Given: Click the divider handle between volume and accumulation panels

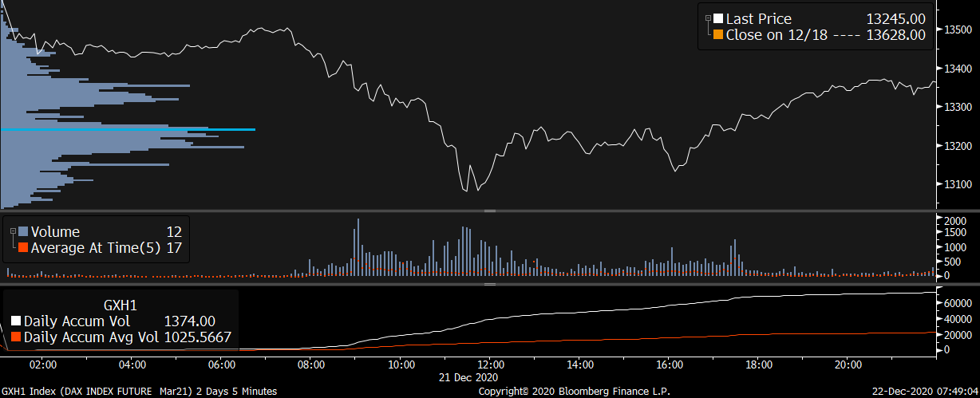Looking at the screenshot, I should [x=490, y=283].
